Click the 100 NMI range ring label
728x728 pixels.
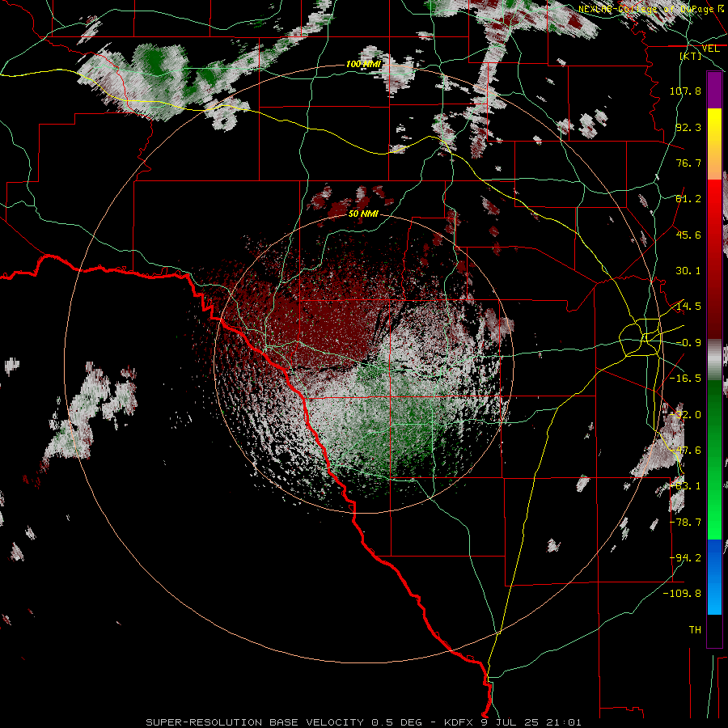363,64
